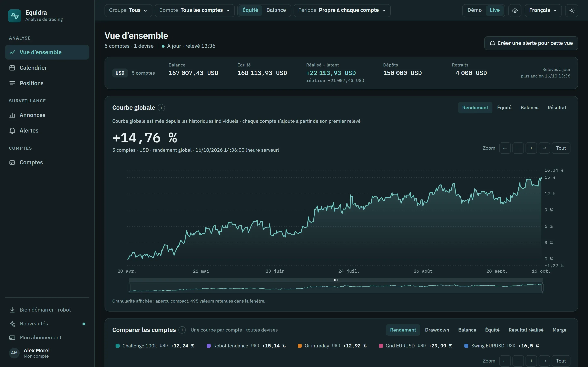The height and width of the screenshot is (367, 588).
Task: Open the Compte Tous les comptes dropdown
Action: 195,10
